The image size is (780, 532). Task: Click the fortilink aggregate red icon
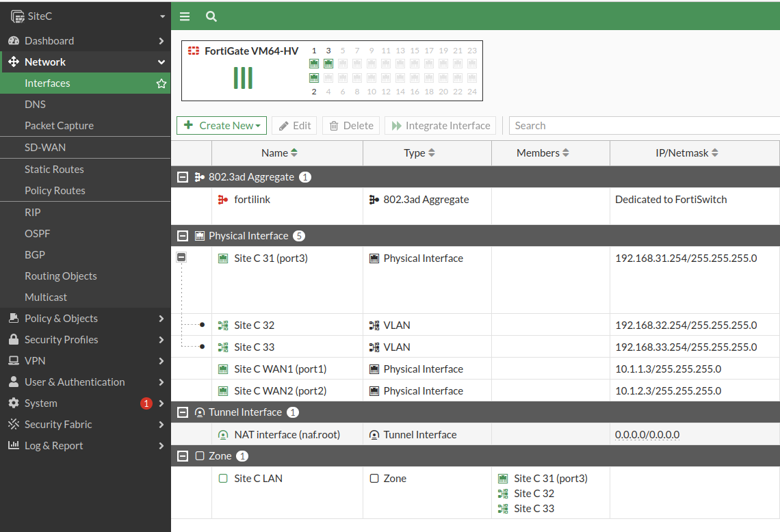pyautogui.click(x=223, y=200)
